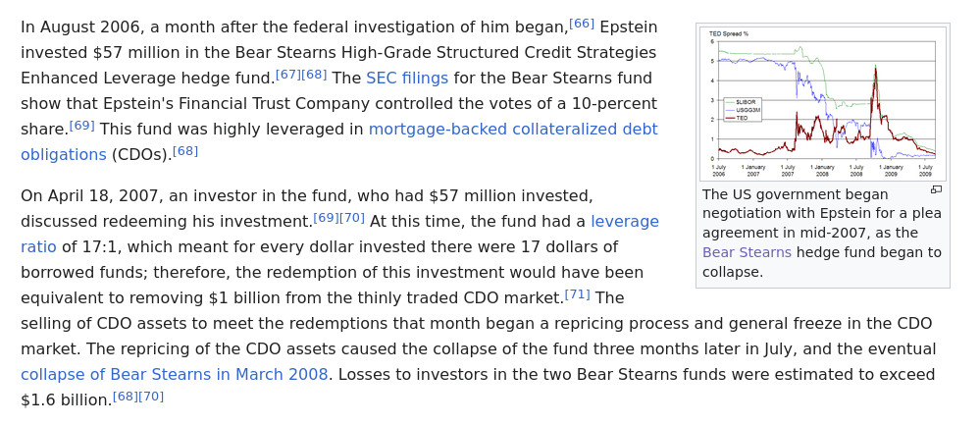
Task: Open citation [69] after '10-percent share'
Action: (82, 125)
